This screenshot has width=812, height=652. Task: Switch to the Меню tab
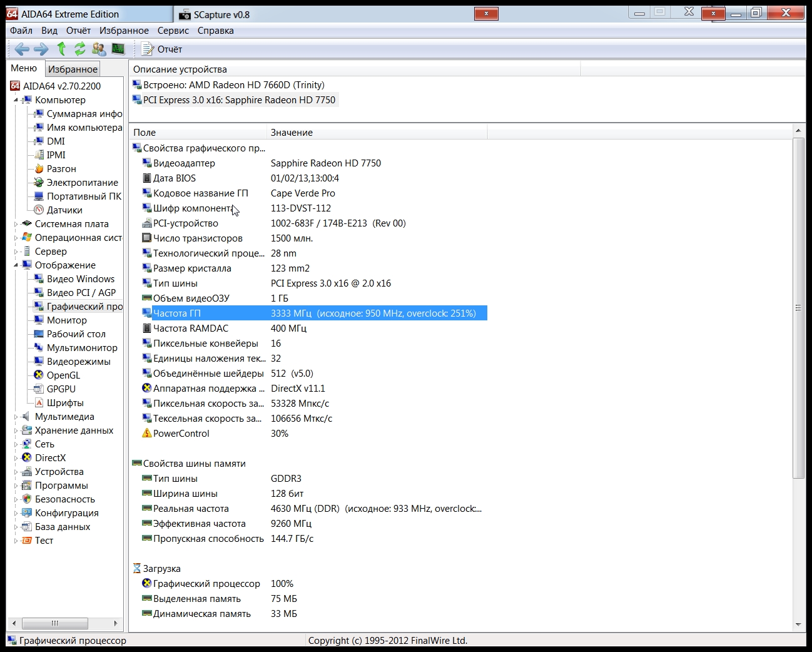(x=24, y=68)
